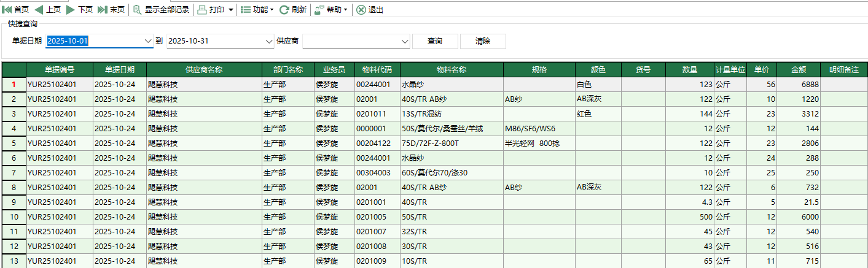
Task: Go to first page (首页) icon
Action: tap(7, 10)
